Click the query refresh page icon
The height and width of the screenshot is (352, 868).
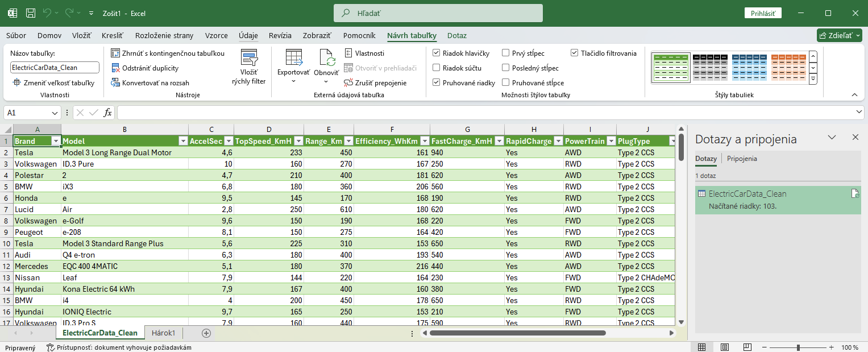pos(854,194)
